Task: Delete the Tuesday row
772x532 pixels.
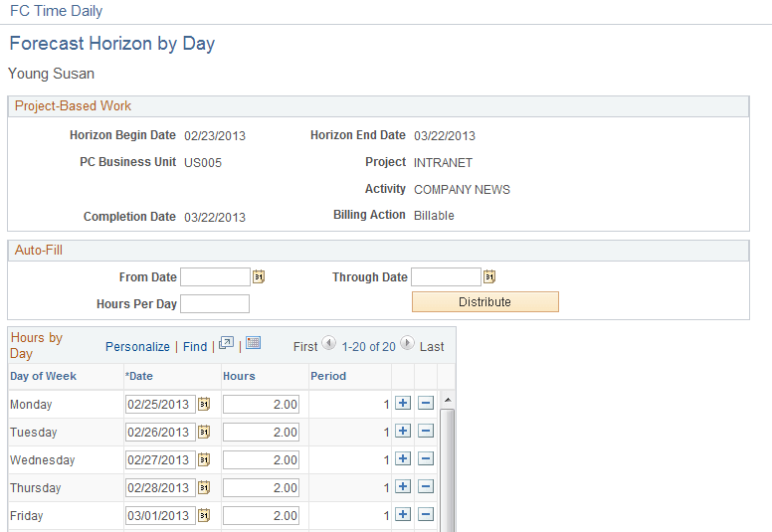Action: click(x=426, y=432)
